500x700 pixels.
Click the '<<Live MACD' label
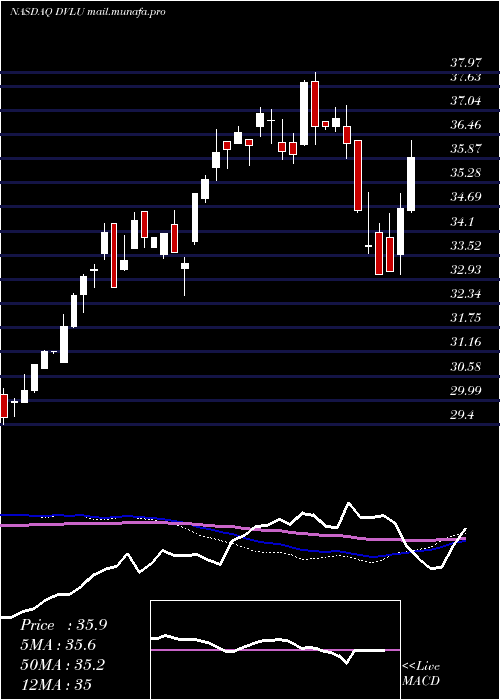click(x=421, y=674)
